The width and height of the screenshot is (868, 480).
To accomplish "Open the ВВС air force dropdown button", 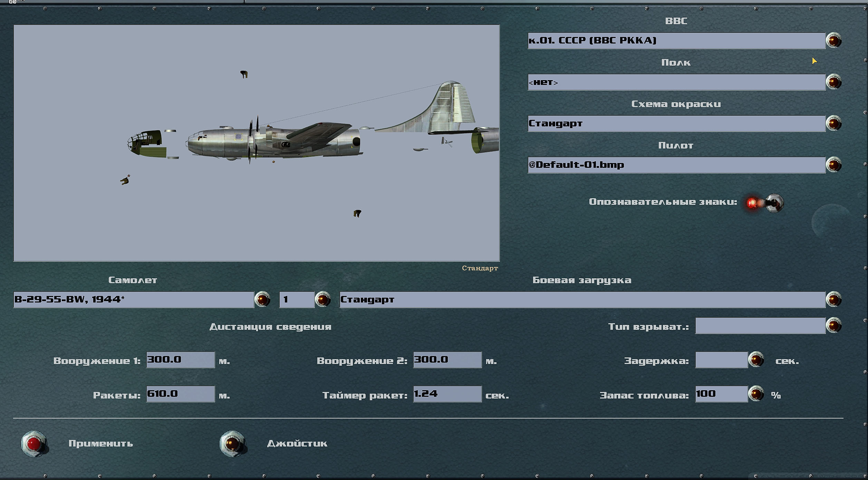I will tap(833, 40).
